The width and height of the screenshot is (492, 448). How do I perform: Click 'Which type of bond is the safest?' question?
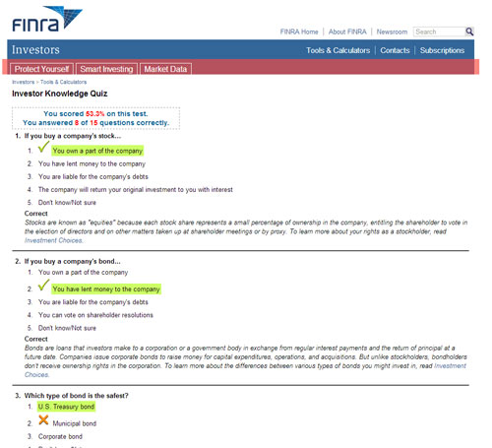[x=76, y=396]
